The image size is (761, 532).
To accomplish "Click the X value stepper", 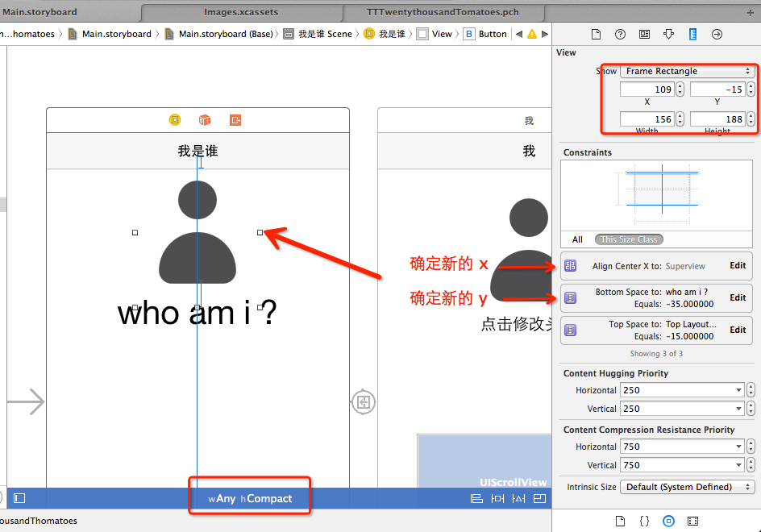I will tap(680, 89).
